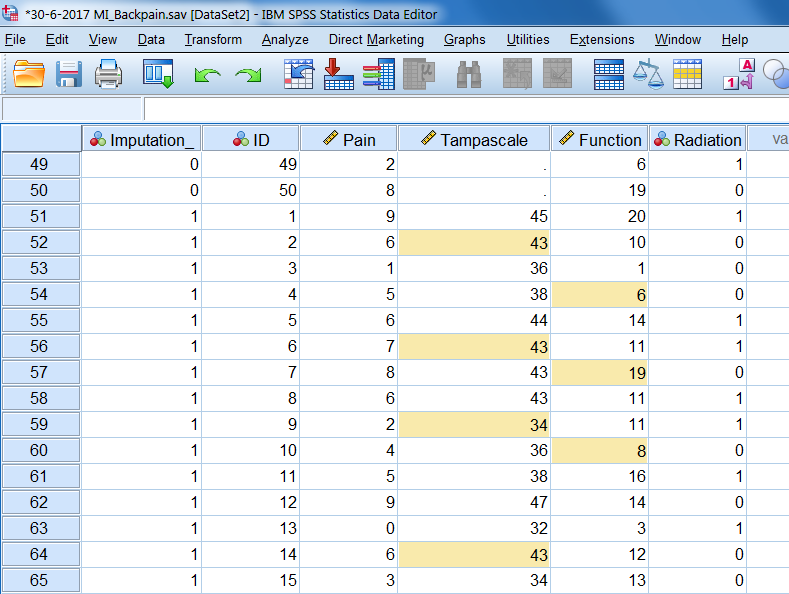Click the Open data document folder icon
This screenshot has height=594, width=789.
pos(30,73)
